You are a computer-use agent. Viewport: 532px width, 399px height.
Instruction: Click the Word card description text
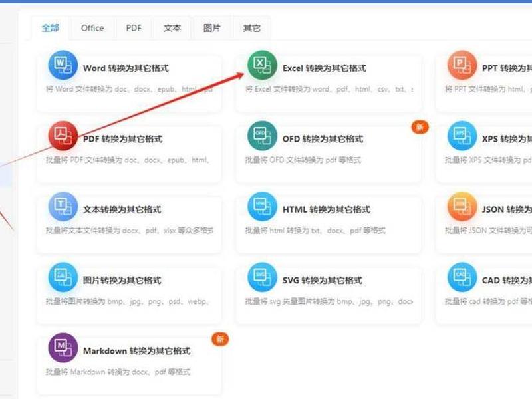(129, 89)
